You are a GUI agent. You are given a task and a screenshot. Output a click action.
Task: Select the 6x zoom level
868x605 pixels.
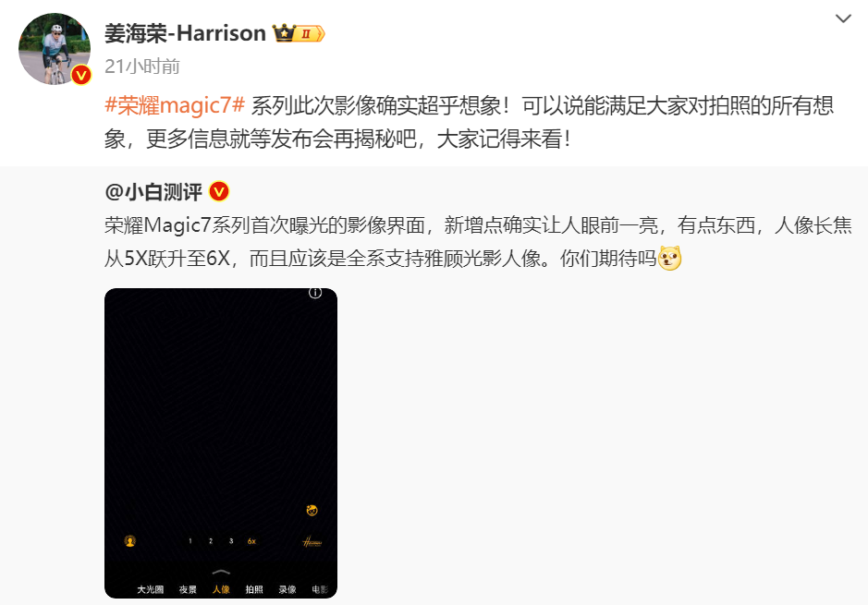tap(251, 541)
